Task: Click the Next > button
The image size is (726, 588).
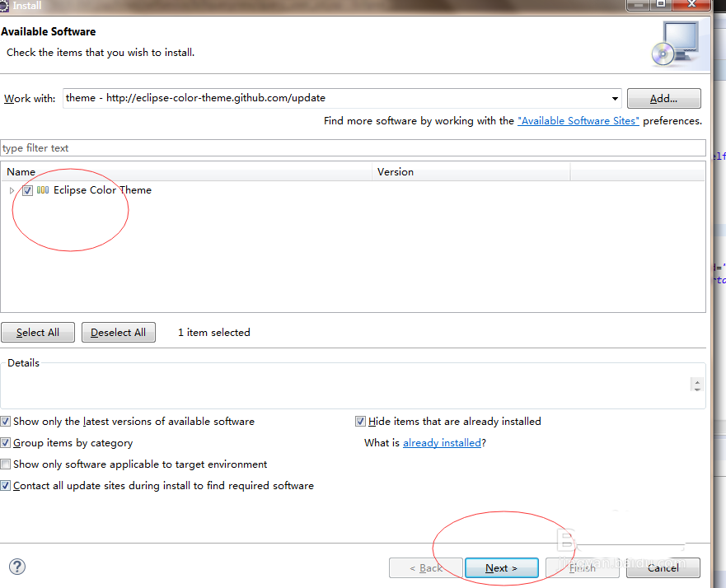Action: 501,568
